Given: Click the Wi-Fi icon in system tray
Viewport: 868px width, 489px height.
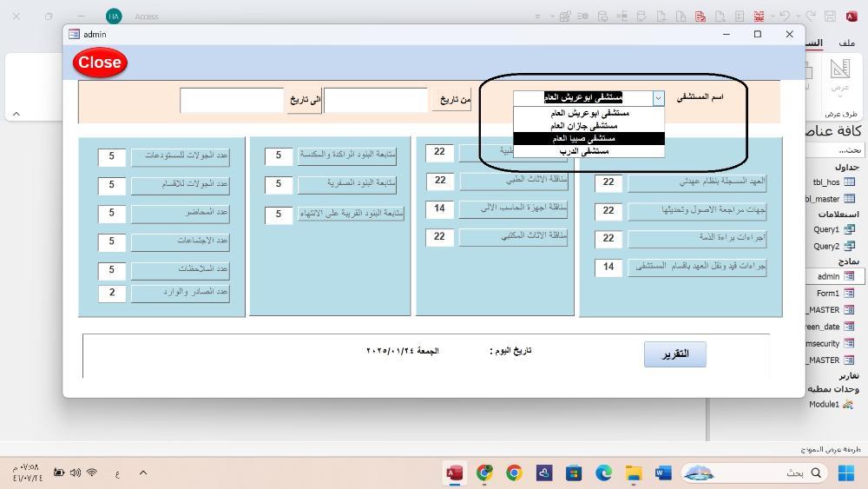Looking at the screenshot, I should [92, 472].
